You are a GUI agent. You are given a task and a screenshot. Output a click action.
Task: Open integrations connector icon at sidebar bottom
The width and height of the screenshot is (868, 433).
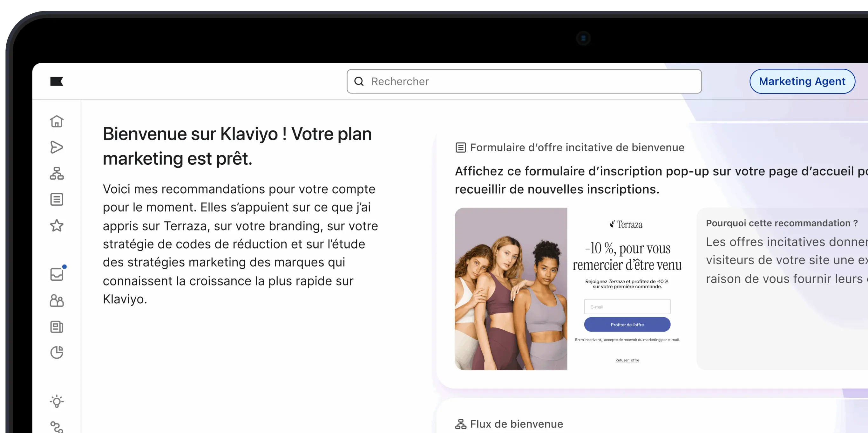tap(57, 427)
